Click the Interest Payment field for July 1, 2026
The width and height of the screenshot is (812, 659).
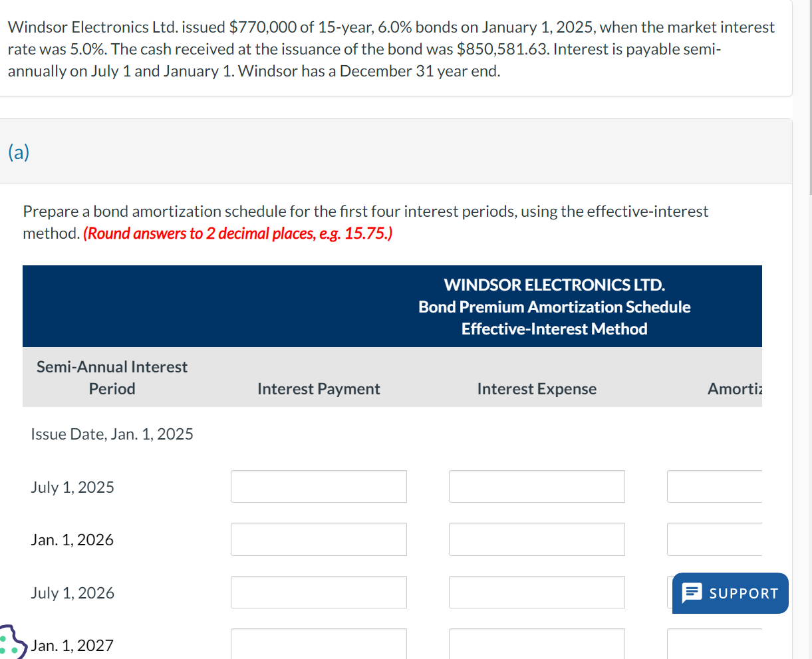point(319,592)
